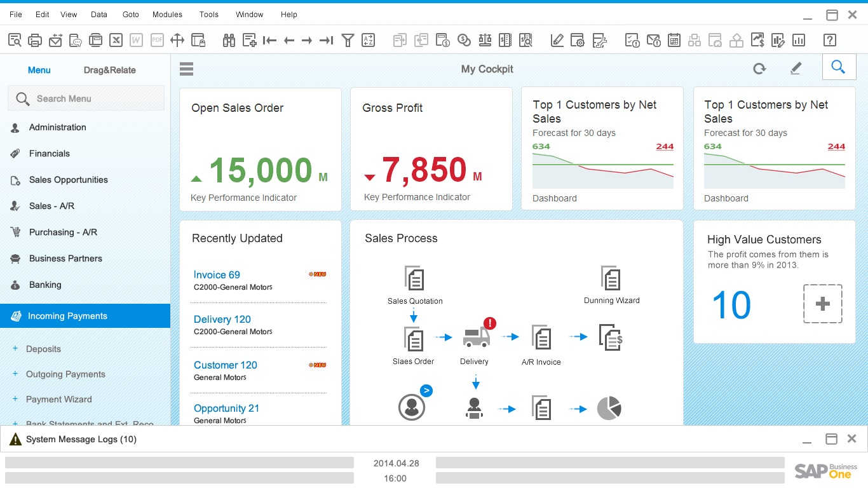This screenshot has height=488, width=868.
Task: Open the Modules menu
Action: pos(167,14)
